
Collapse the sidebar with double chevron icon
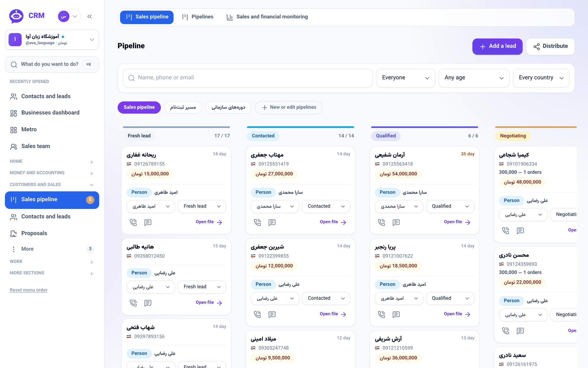pyautogui.click(x=90, y=16)
